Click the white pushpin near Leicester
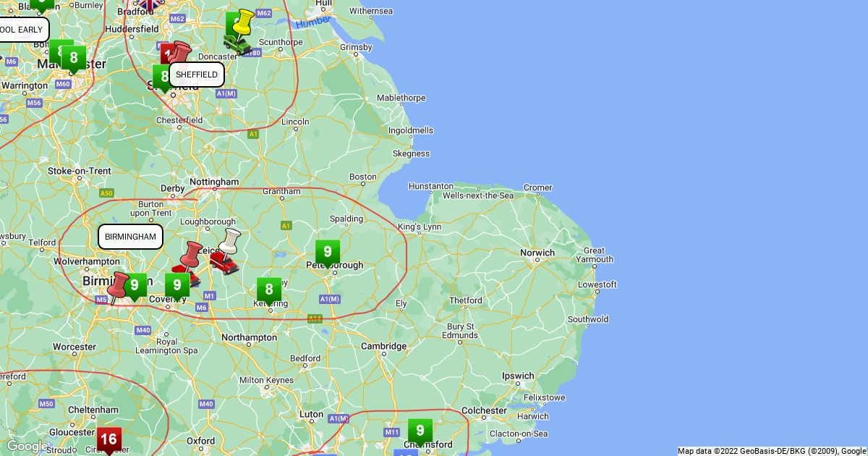The image size is (868, 456). point(230,241)
